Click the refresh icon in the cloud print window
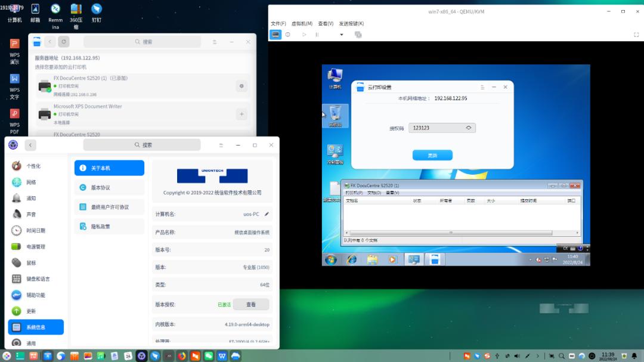Viewport: 644px width, 362px height. [x=63, y=42]
